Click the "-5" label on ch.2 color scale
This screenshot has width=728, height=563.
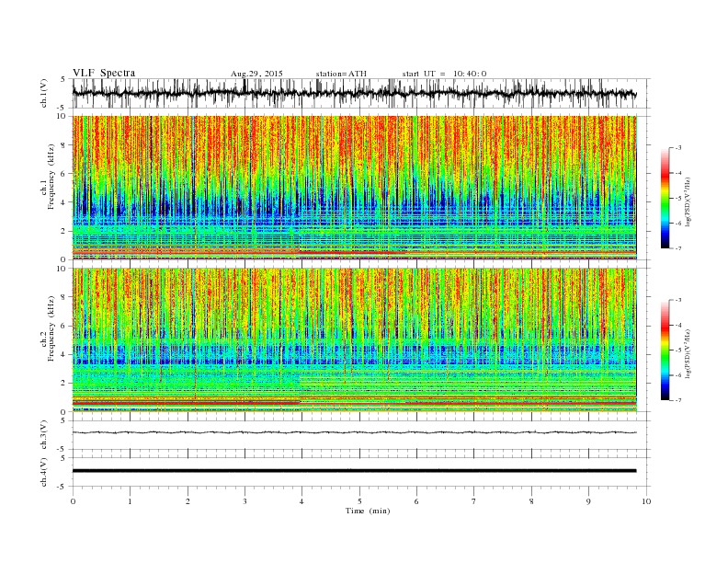point(677,350)
